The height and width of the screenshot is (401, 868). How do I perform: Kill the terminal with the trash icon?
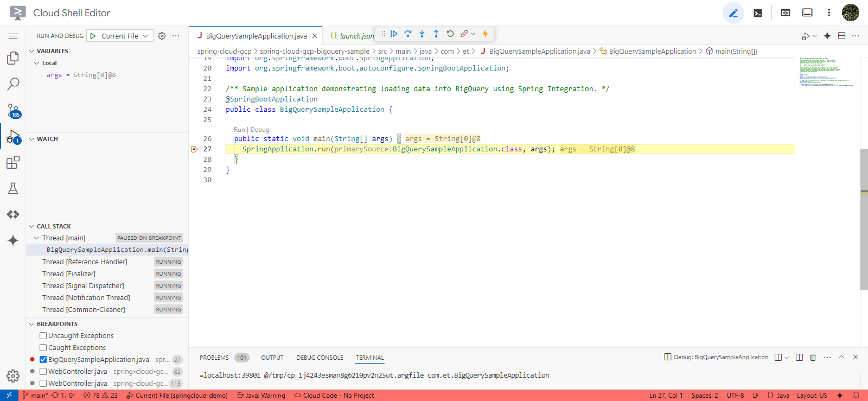[x=813, y=357]
